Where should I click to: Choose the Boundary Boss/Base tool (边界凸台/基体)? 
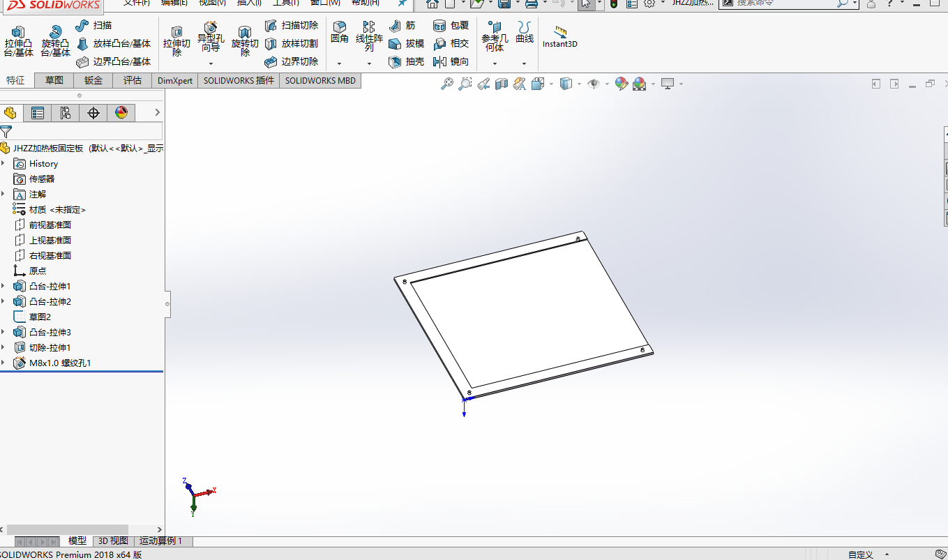point(113,61)
